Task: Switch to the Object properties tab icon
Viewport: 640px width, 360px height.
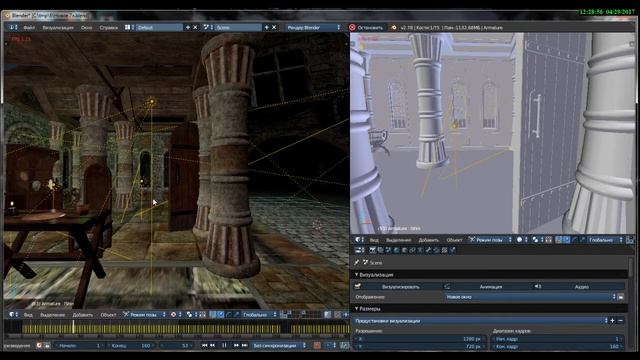Action: click(404, 250)
